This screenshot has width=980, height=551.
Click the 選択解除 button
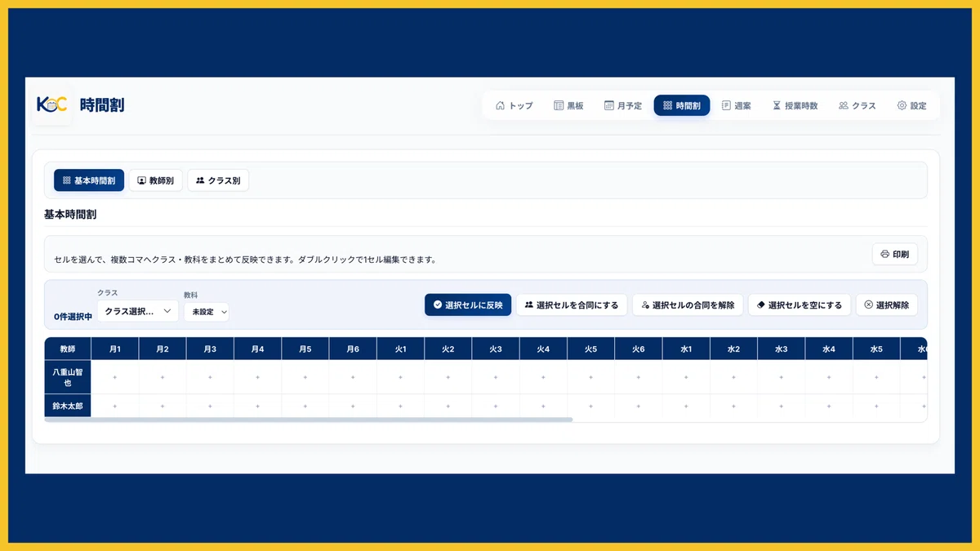coord(887,304)
